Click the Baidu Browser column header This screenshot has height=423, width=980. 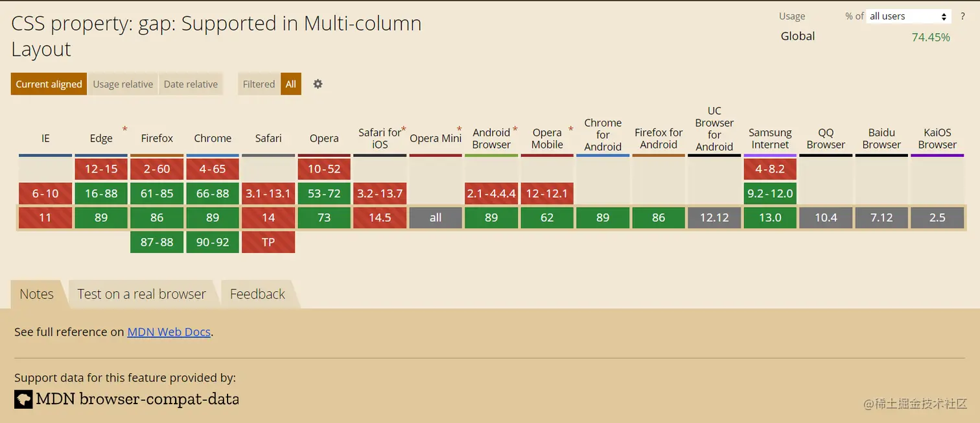(881, 138)
